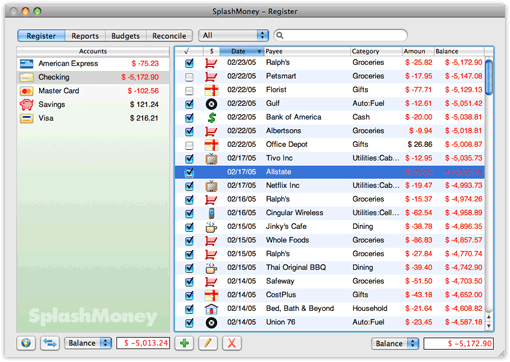Click the Accounts list header
Image resolution: width=510 pixels, height=362 pixels.
click(x=93, y=51)
